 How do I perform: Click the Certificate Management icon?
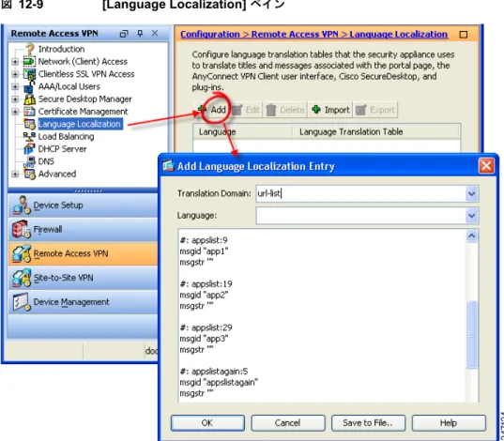coord(29,112)
